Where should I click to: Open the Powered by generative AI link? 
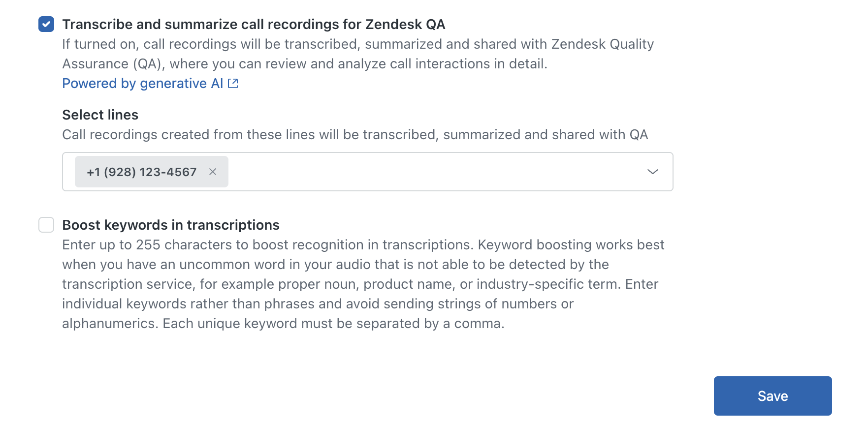(142, 84)
